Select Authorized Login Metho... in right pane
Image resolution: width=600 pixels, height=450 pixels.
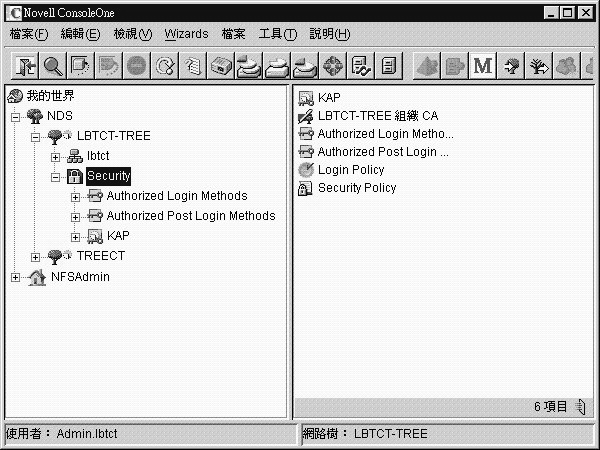pyautogui.click(x=385, y=134)
